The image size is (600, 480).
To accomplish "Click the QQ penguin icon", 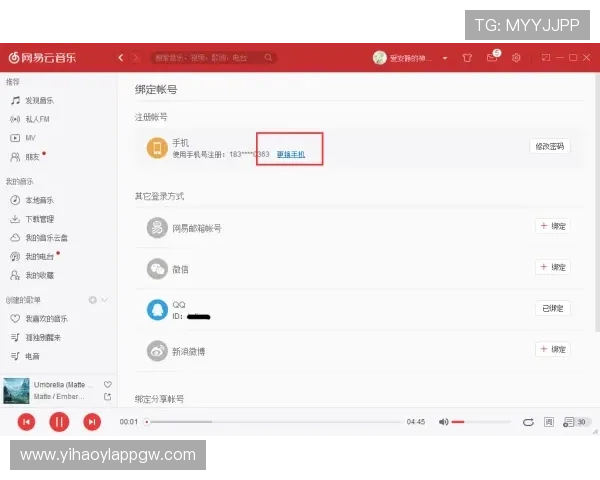I will (157, 310).
